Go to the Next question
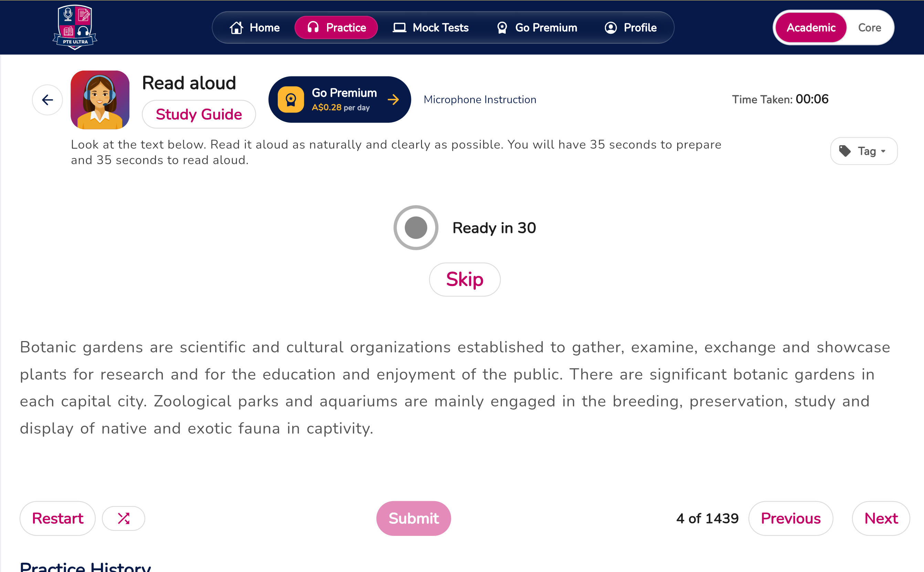 (x=881, y=518)
